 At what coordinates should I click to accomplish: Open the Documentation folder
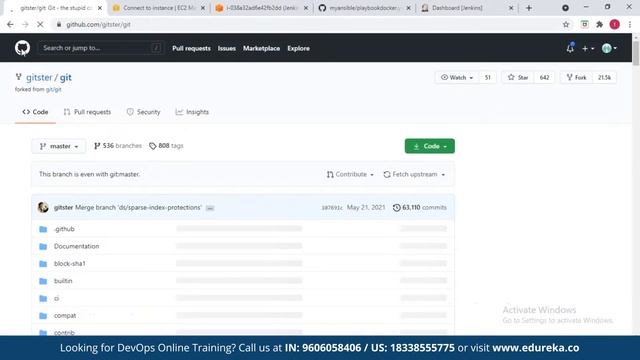[x=76, y=247]
